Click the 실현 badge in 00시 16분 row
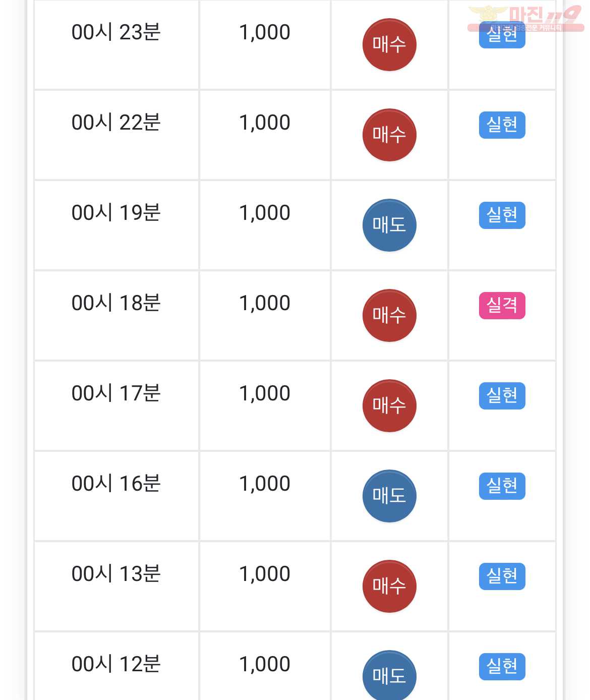The height and width of the screenshot is (700, 590). coord(502,486)
